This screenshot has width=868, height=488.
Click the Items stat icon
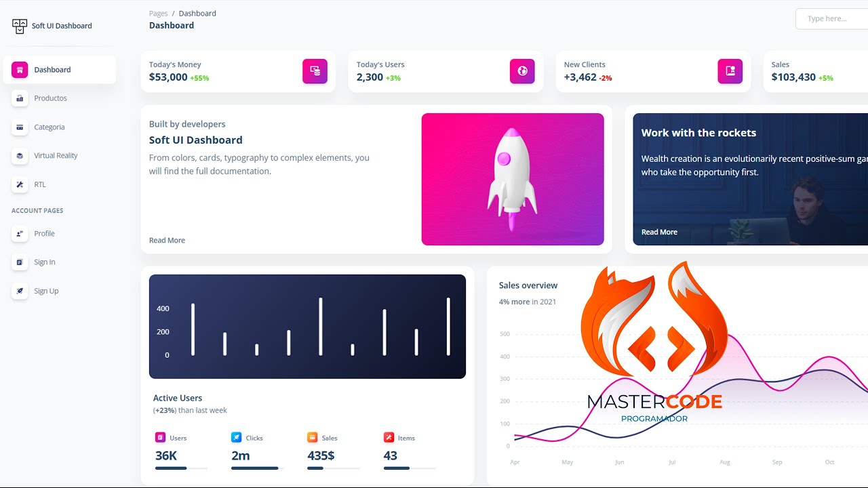389,438
